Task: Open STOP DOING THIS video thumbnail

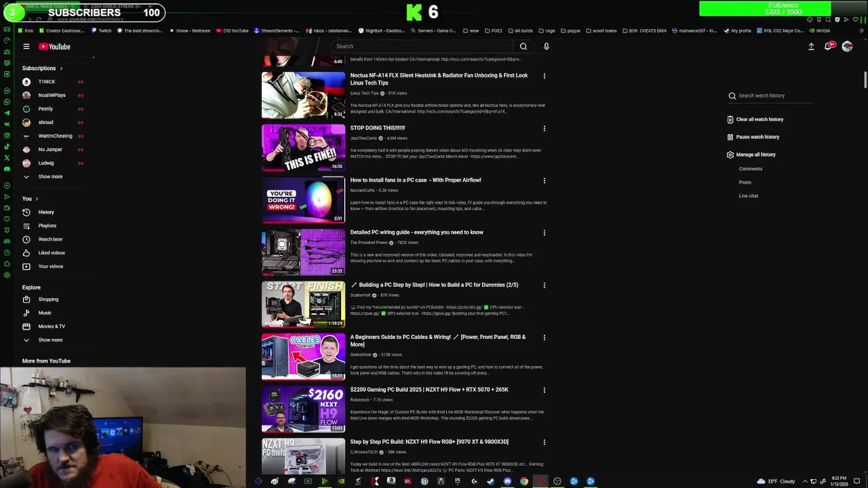Action: click(303, 148)
